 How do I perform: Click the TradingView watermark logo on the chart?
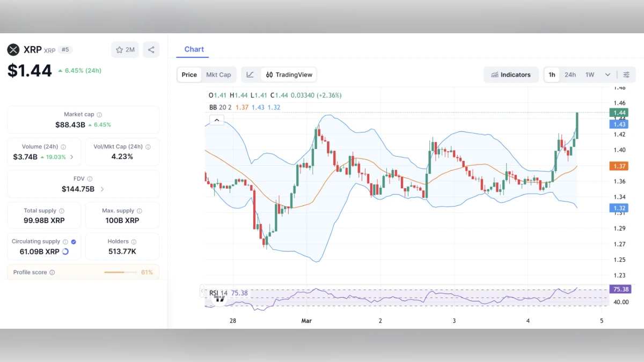tap(219, 298)
